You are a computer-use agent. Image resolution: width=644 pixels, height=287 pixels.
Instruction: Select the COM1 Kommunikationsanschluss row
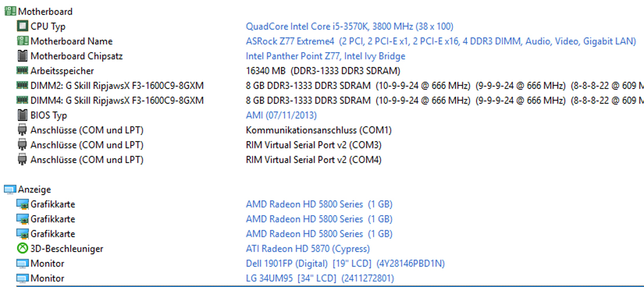tap(204, 130)
